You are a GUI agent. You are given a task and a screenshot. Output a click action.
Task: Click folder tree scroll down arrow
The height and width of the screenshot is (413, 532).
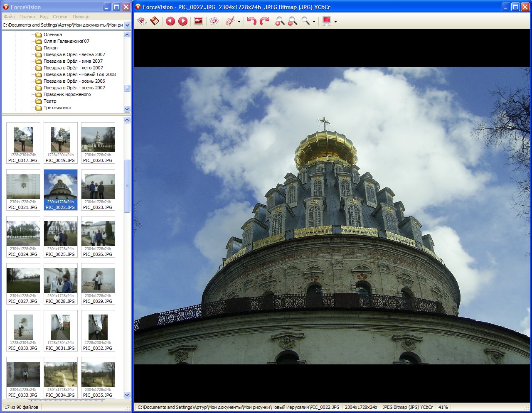[x=127, y=109]
